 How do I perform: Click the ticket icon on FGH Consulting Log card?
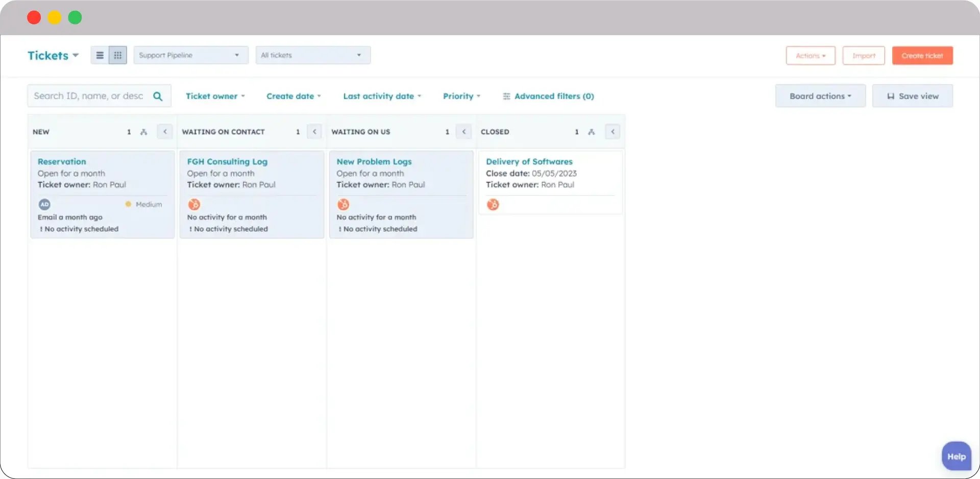click(x=193, y=204)
